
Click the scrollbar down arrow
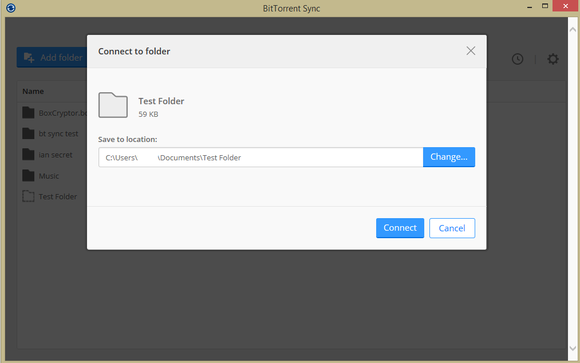click(x=573, y=348)
